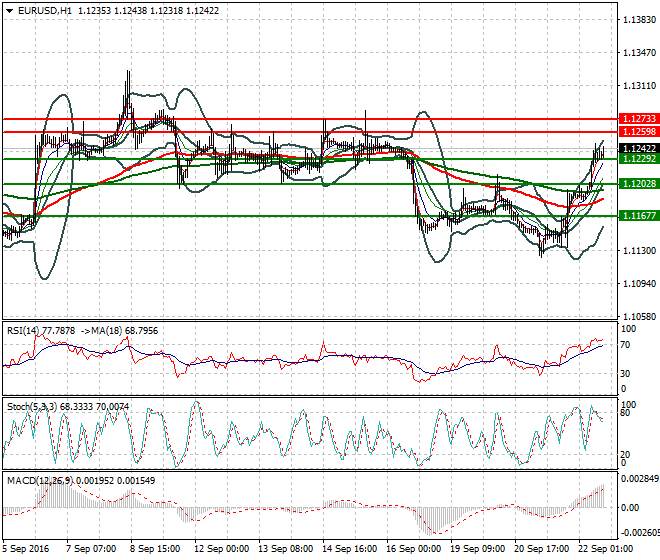Click the MACD -0.002605 scale value
This screenshot has height=560, width=660.
(x=640, y=533)
